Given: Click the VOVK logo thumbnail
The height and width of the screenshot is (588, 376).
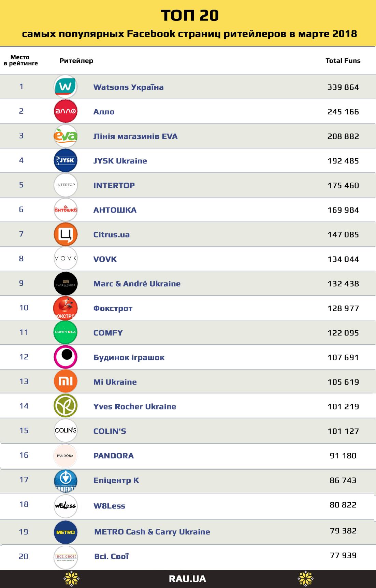Looking at the screenshot, I should point(66,259).
